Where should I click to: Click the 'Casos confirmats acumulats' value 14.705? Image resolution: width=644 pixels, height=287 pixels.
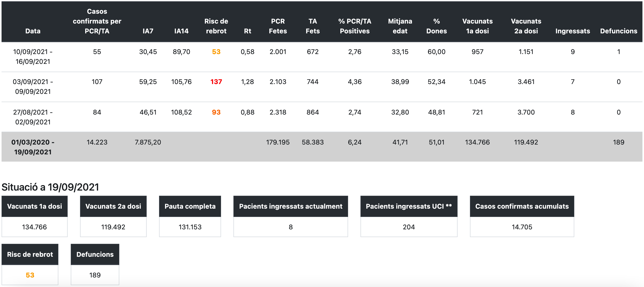(x=522, y=227)
